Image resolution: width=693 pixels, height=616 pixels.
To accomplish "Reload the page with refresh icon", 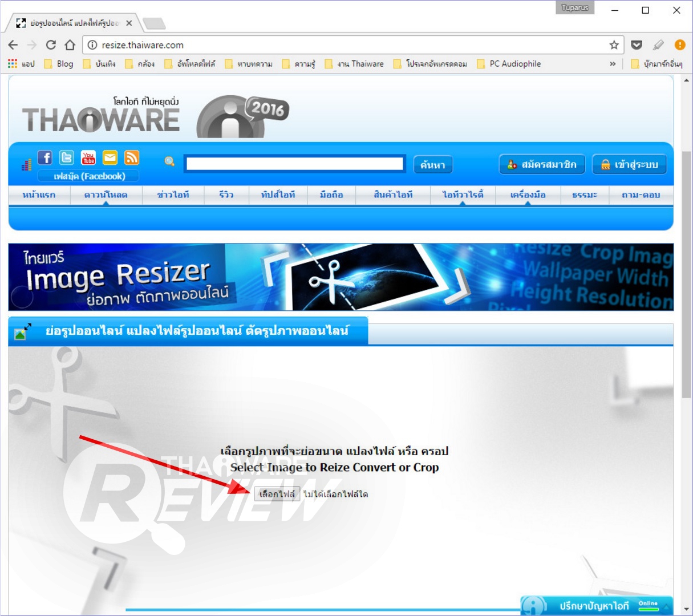I will tap(51, 45).
